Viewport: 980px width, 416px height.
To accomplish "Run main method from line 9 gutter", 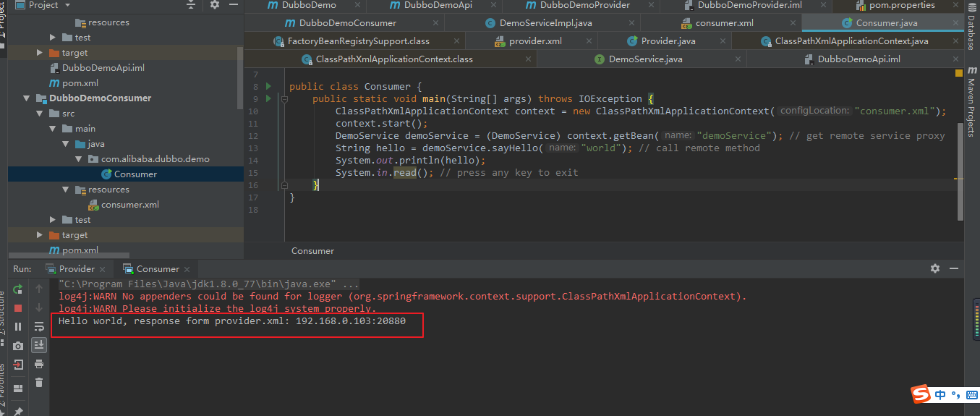I will click(x=269, y=98).
